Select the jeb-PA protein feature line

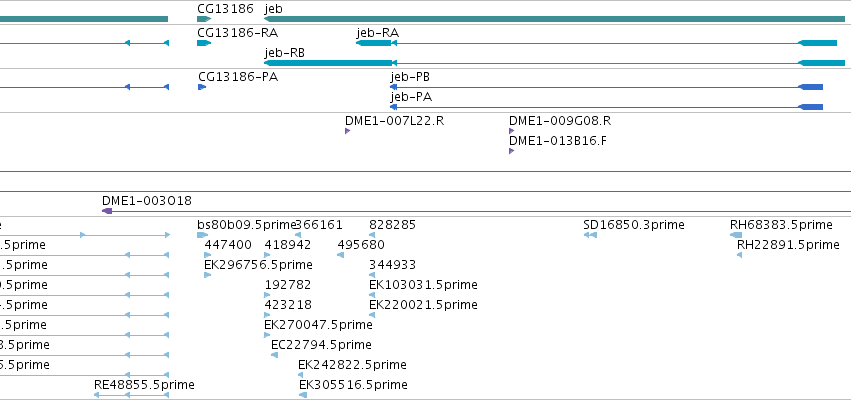pyautogui.click(x=607, y=107)
